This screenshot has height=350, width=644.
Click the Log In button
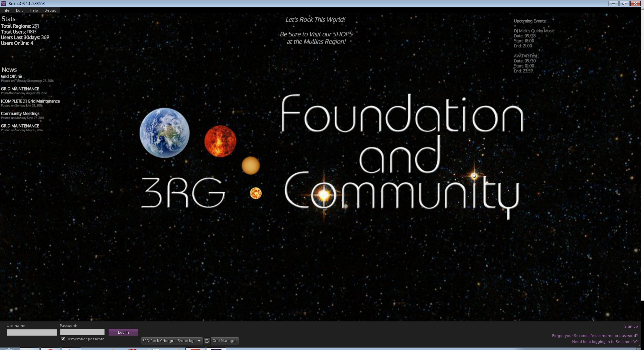pos(123,332)
